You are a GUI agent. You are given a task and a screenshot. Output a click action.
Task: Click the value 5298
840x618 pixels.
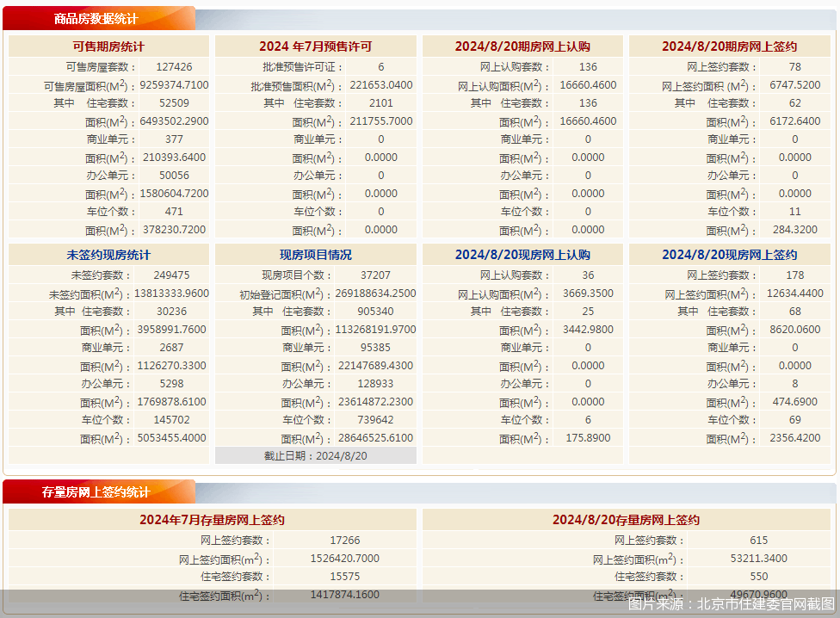(x=171, y=383)
